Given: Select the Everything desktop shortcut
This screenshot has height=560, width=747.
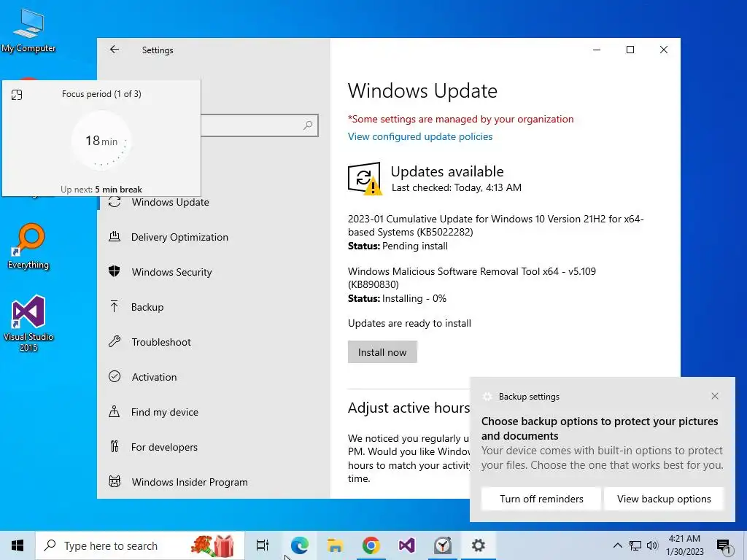Looking at the screenshot, I should pyautogui.click(x=28, y=246).
